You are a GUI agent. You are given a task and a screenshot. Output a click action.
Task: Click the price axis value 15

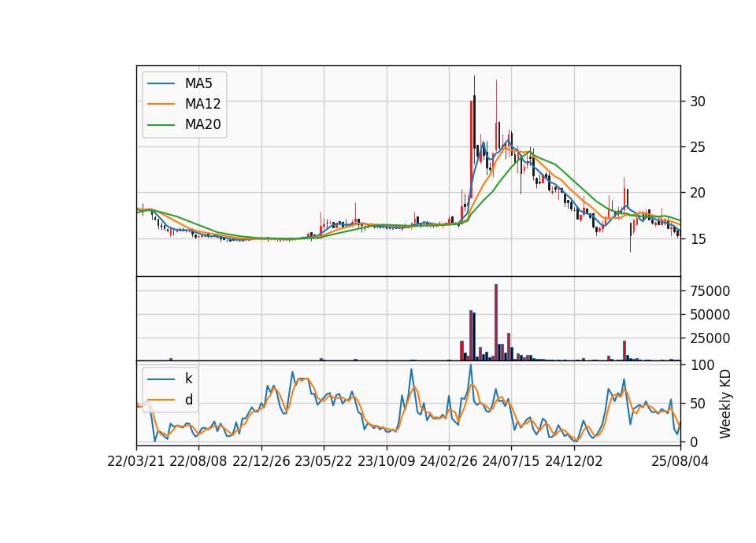[x=698, y=239]
